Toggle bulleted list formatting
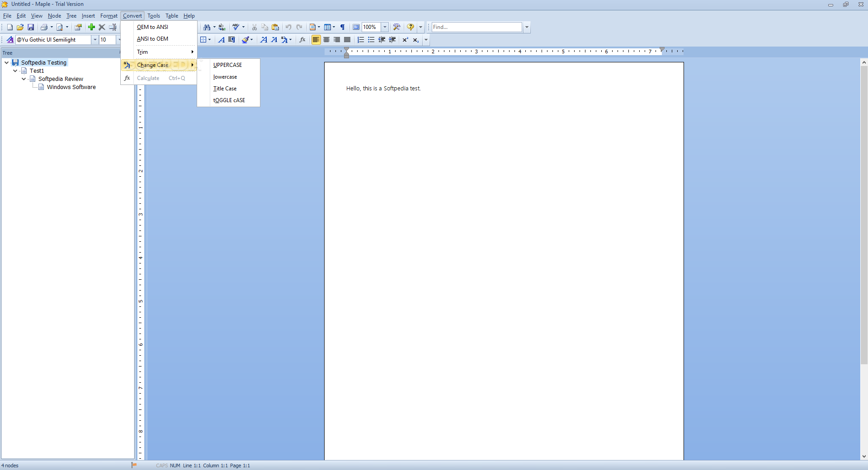The image size is (868, 470). 371,40
